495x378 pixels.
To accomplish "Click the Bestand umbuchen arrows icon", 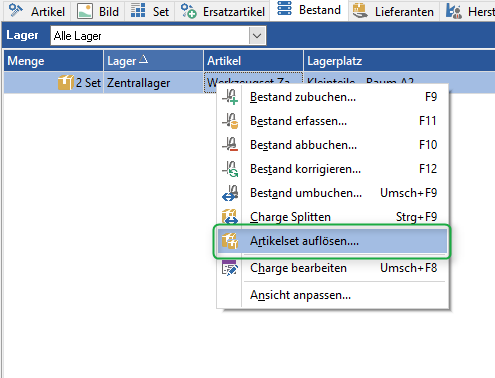I will click(230, 193).
